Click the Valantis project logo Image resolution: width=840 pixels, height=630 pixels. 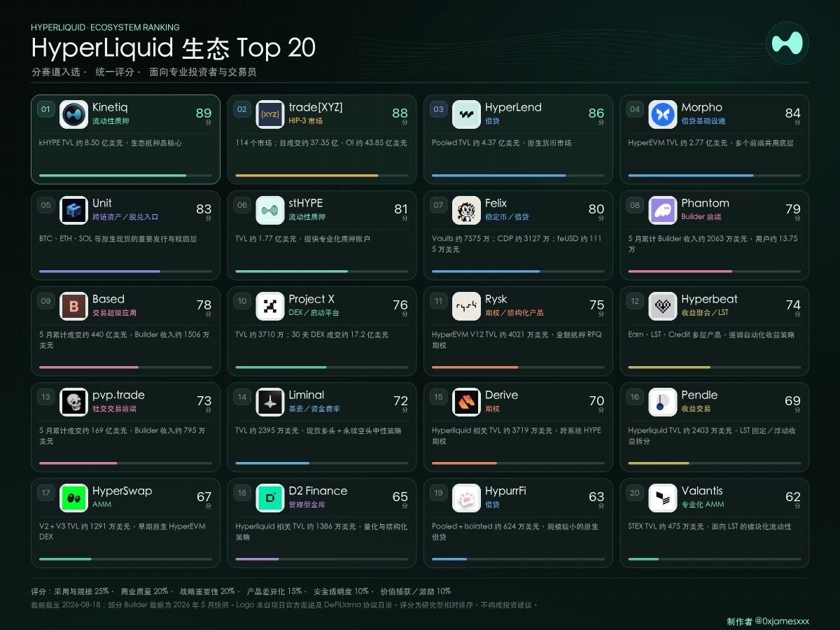click(663, 498)
